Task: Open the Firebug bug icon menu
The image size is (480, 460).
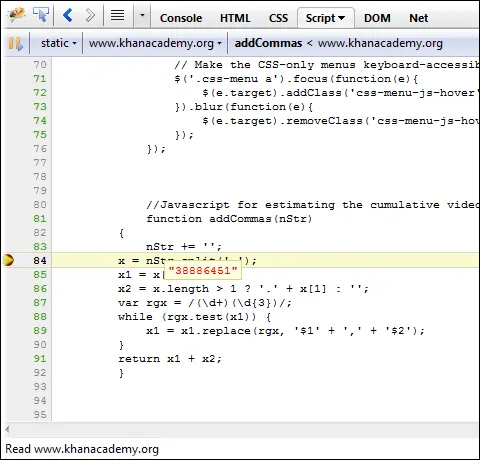Action: point(17,15)
